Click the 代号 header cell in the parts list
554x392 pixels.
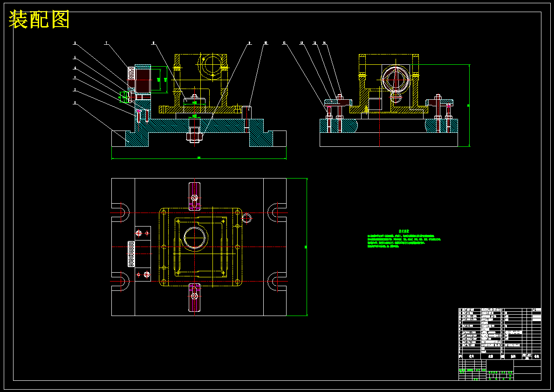(471, 357)
